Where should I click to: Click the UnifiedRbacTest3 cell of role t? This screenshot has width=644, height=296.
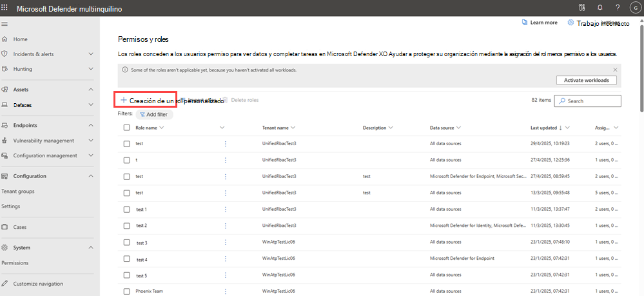279,160
